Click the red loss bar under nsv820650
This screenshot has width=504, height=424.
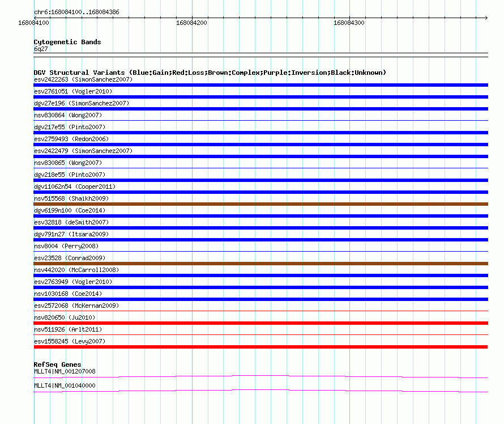pyautogui.click(x=260, y=323)
